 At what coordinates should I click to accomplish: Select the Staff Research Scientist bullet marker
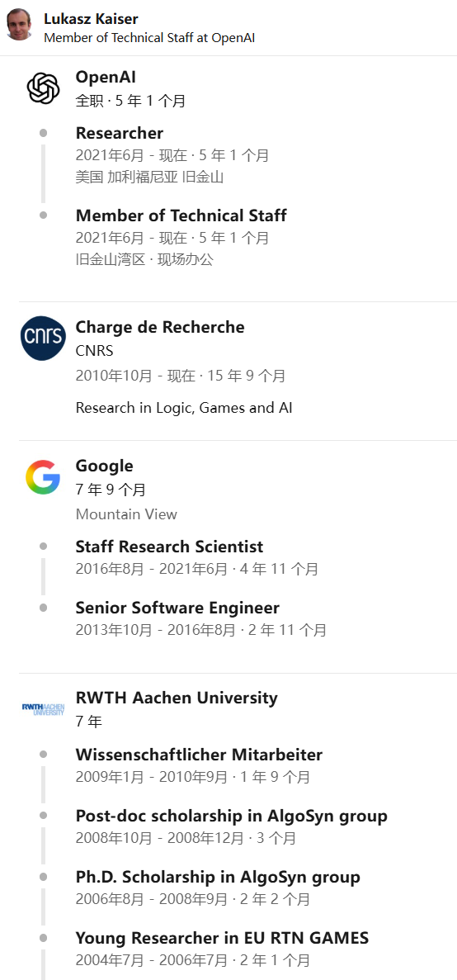(x=43, y=547)
